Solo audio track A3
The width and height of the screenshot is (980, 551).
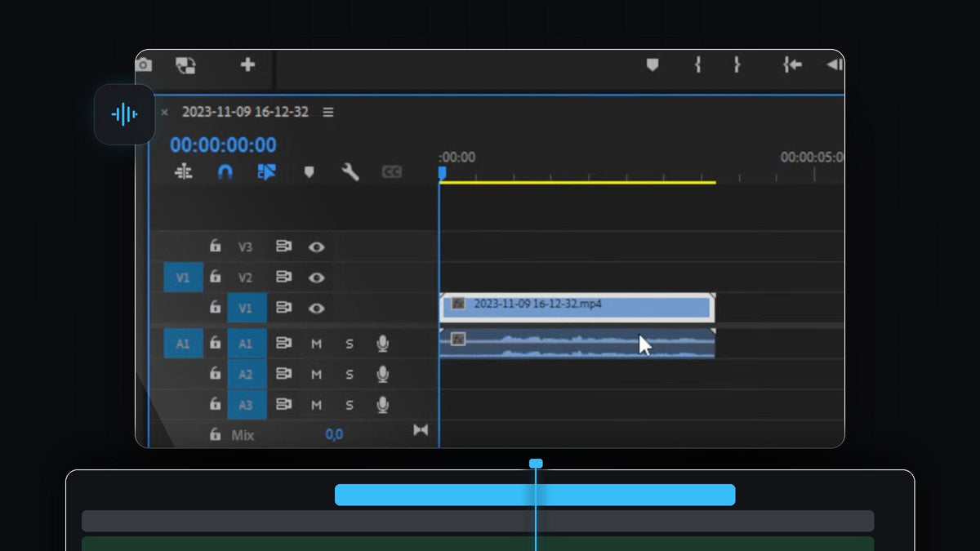(350, 405)
